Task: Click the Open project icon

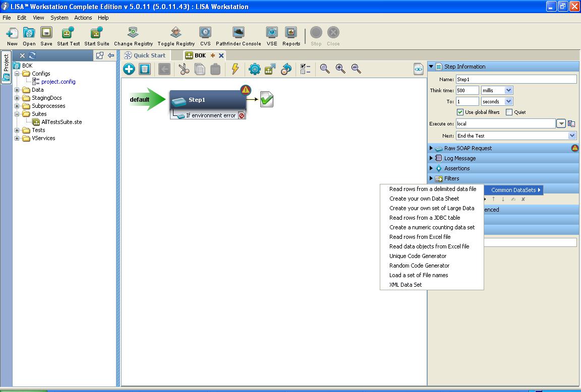Action: pos(29,33)
